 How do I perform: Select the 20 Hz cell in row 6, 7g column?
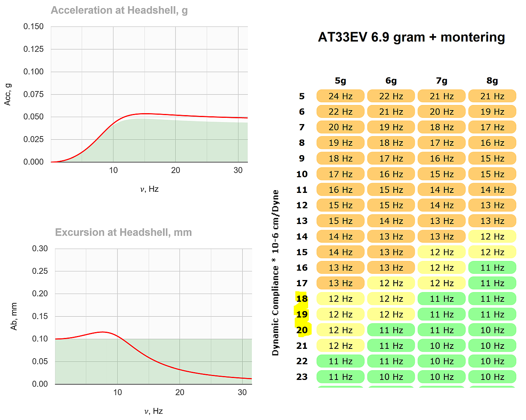coord(442,112)
